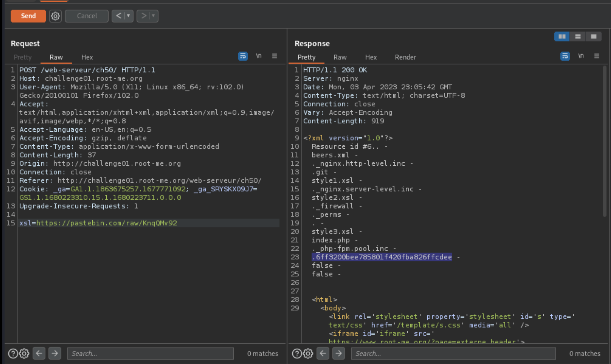Open the Response Render tab
Screen dimensions: 611x364
coord(405,57)
